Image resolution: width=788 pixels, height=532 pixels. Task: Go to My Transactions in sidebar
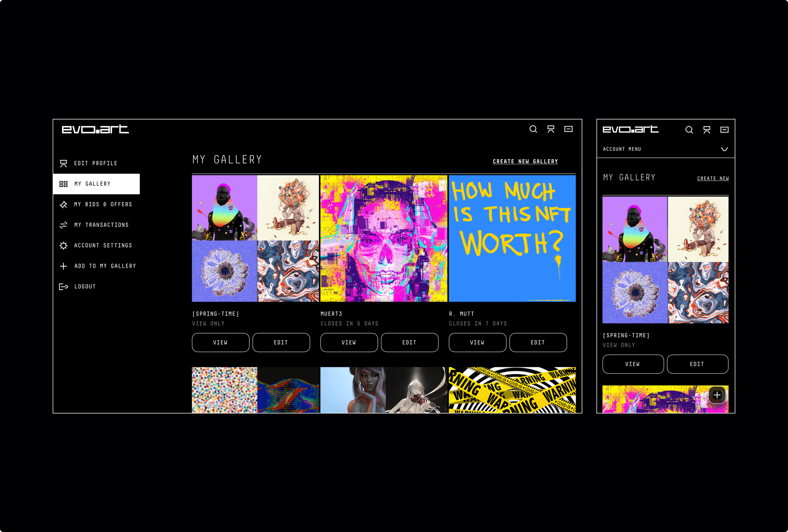[101, 225]
